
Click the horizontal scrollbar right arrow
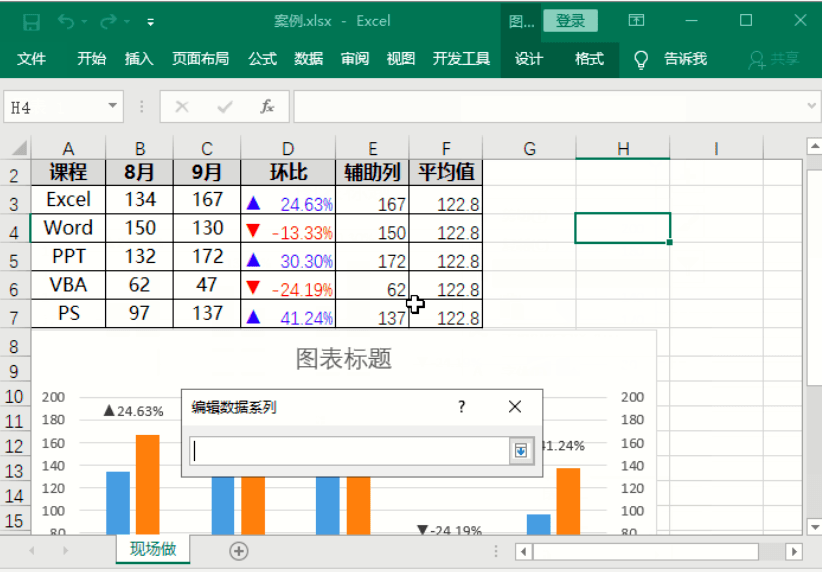pos(793,551)
